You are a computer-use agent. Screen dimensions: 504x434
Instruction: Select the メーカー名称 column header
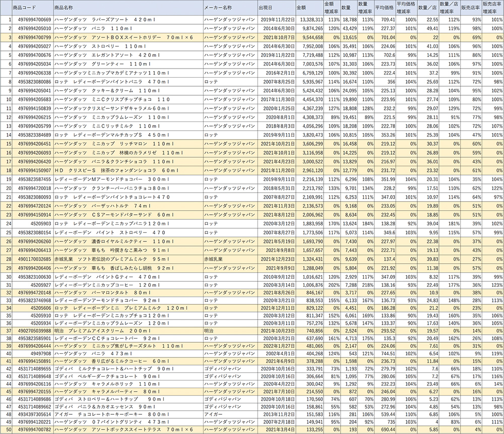pos(230,8)
